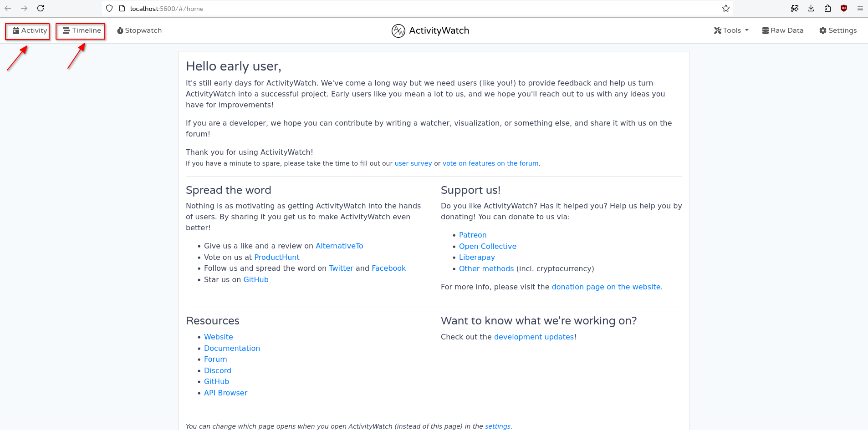Viewport: 868px width, 430px height.
Task: Reload the page with refresh icon
Action: coord(41,8)
